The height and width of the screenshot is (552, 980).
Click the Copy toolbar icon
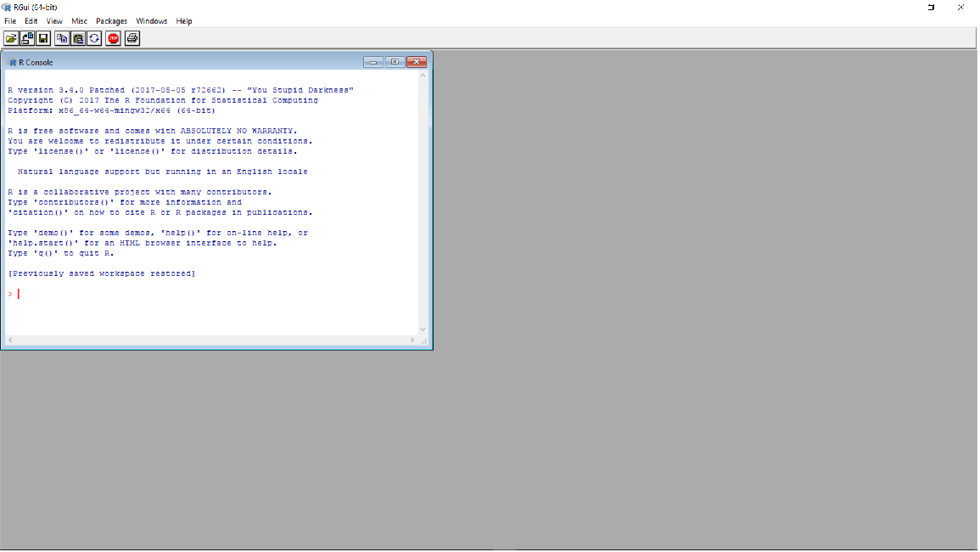61,37
